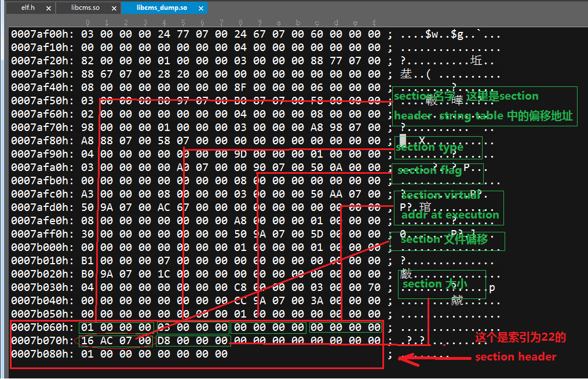Select bytes 01 00 00 00 at offset 0007b060h
This screenshot has width=588, height=379.
coord(115,327)
